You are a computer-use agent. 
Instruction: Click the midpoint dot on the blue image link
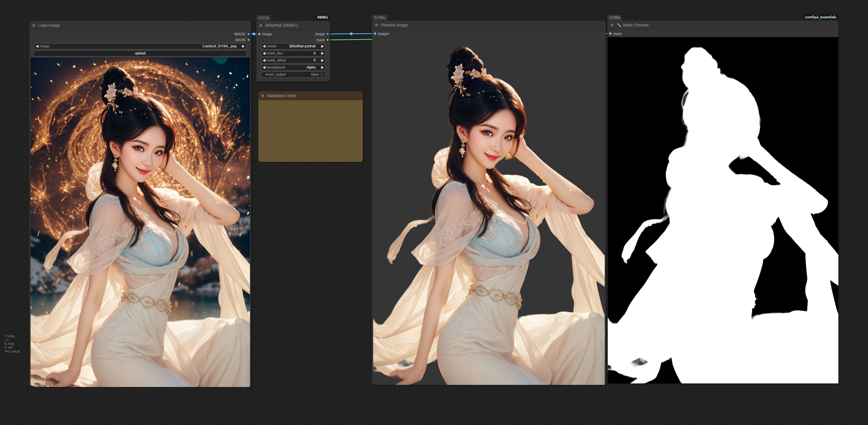[352, 34]
